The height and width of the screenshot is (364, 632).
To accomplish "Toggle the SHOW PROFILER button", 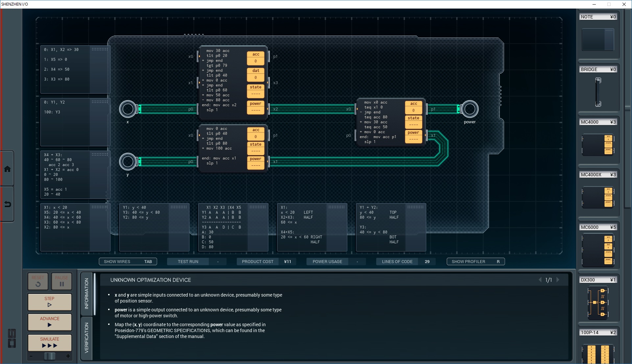I will click(475, 262).
